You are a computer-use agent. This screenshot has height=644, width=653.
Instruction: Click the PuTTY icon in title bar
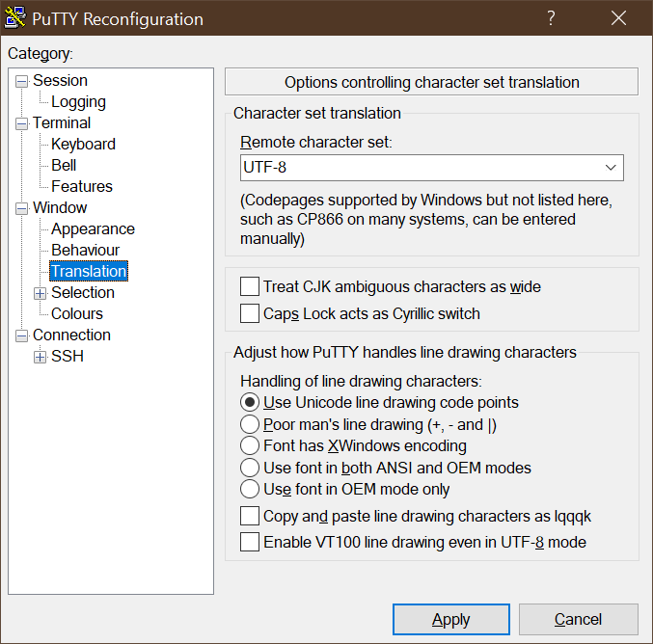(x=15, y=19)
